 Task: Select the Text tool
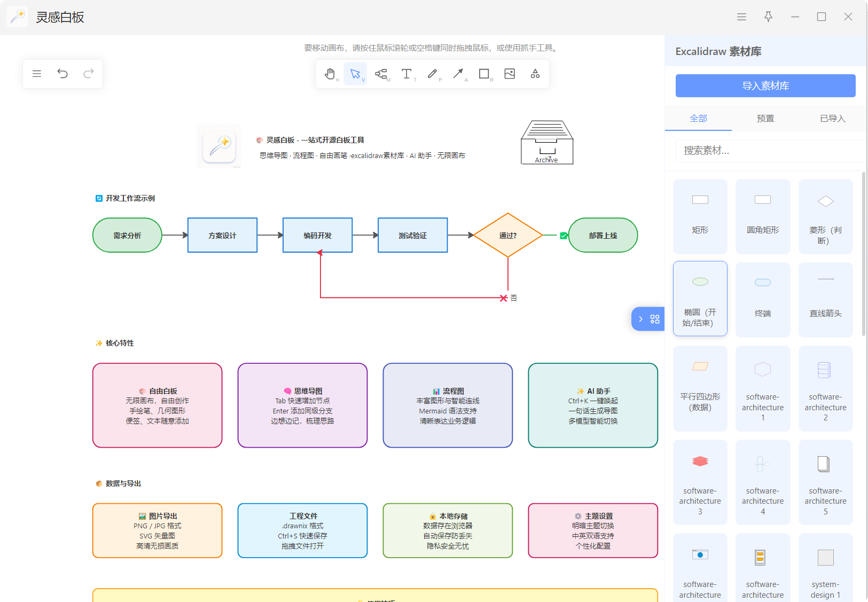point(406,74)
